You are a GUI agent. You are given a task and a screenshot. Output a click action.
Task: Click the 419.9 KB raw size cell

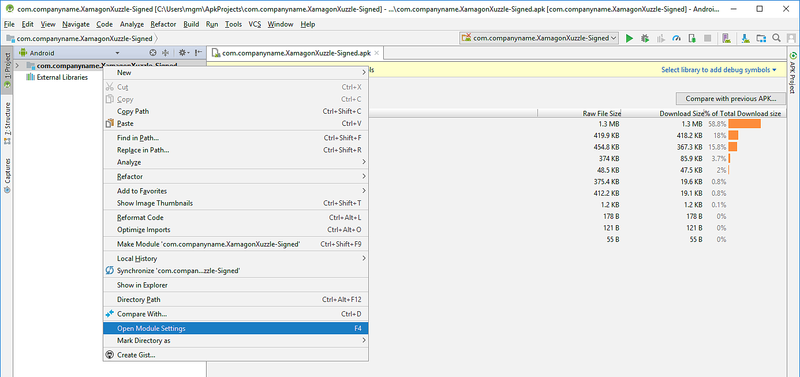[606, 136]
